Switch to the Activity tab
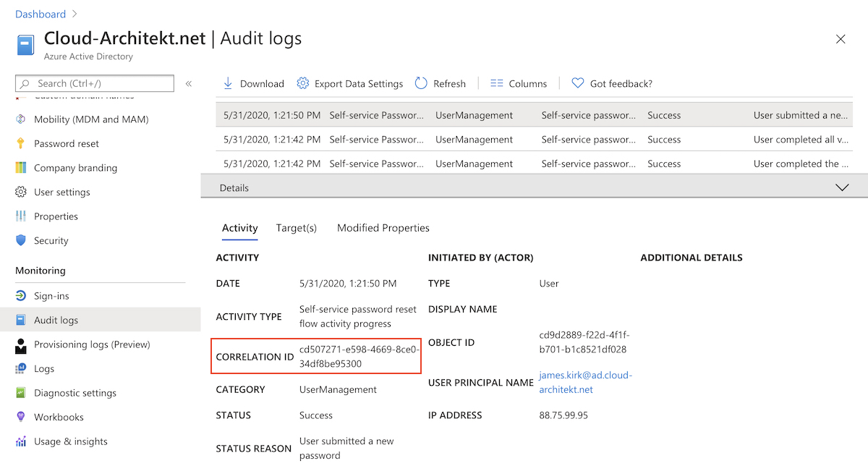The height and width of the screenshot is (466, 868). [240, 228]
